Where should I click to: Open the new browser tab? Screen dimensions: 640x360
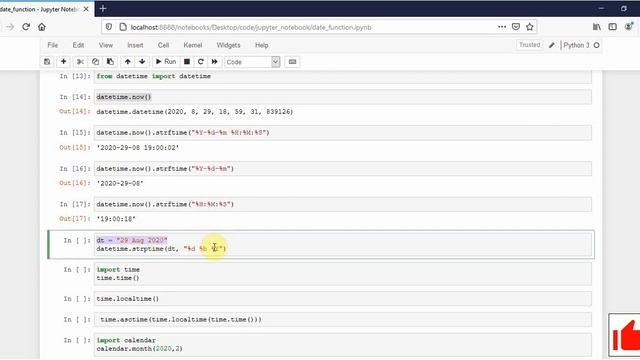[x=103, y=9]
